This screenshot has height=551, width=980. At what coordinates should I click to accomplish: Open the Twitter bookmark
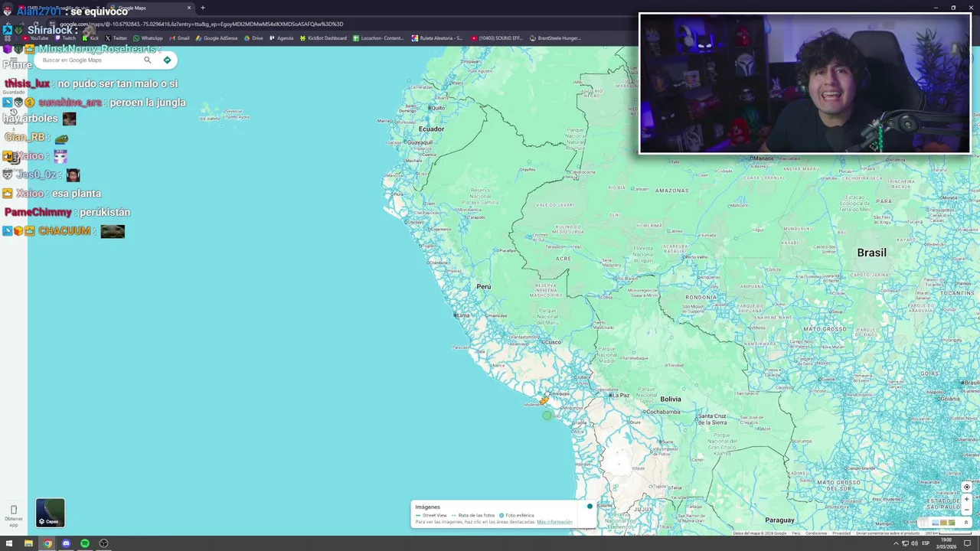[x=116, y=37]
